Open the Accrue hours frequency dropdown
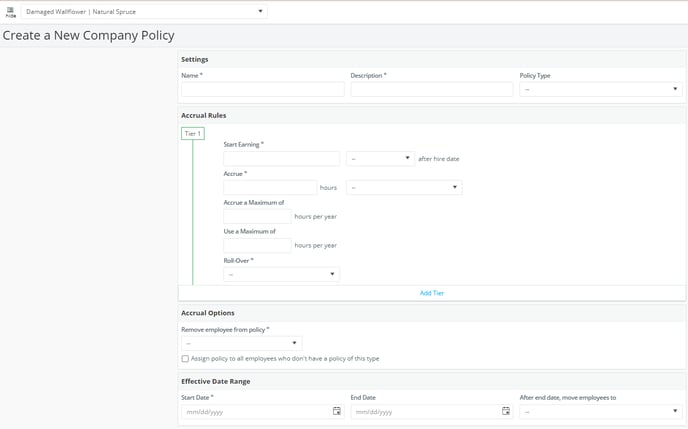 pos(404,187)
